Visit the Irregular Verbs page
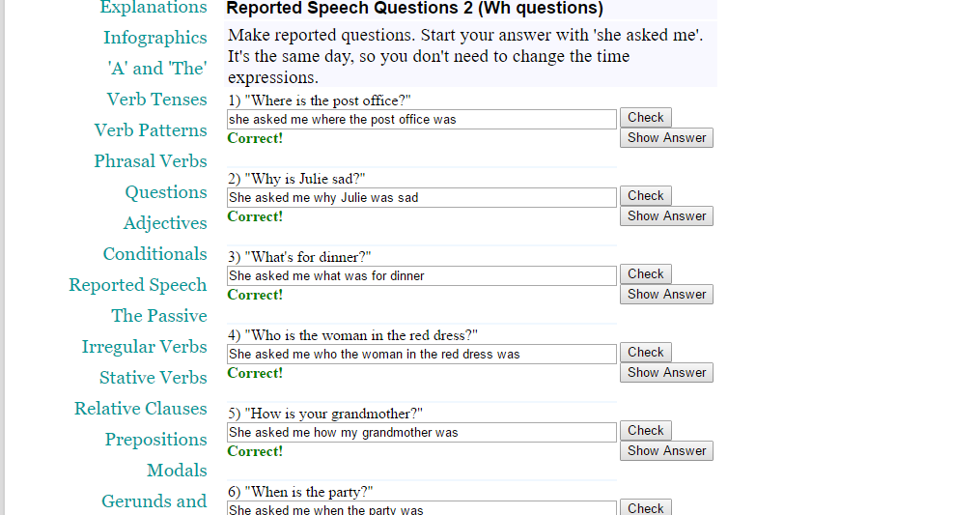980x515 pixels. 144,347
